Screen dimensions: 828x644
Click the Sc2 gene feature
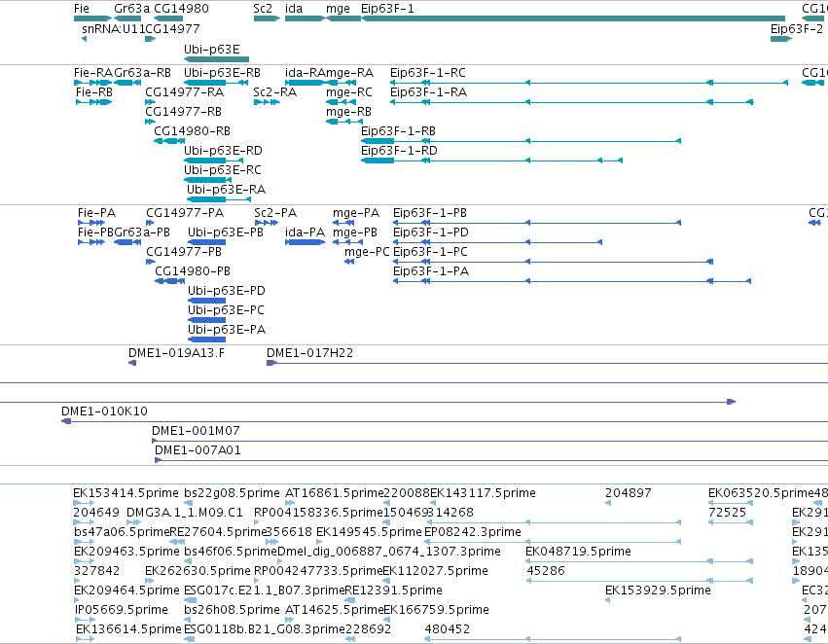pos(267,18)
